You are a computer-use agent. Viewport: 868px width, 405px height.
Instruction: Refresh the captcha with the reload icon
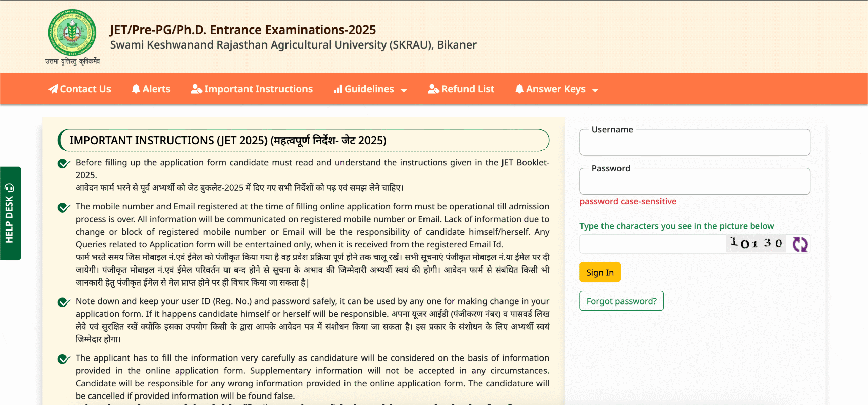coord(800,244)
